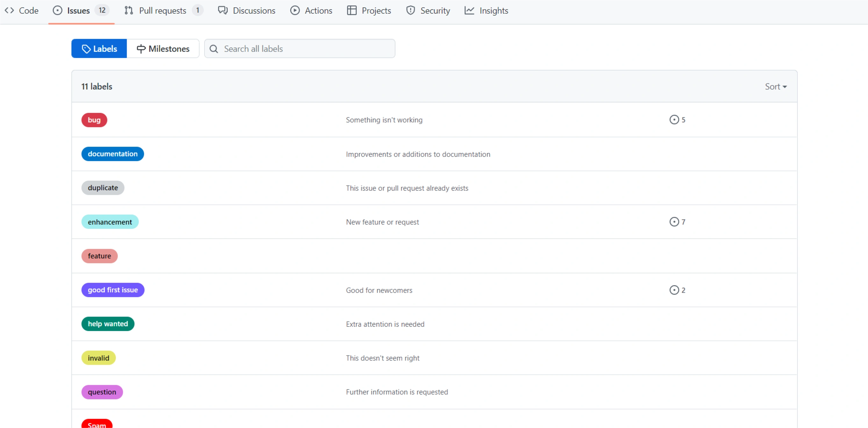Viewport: 868px width, 428px height.
Task: Select the purple question label
Action: pos(102,392)
